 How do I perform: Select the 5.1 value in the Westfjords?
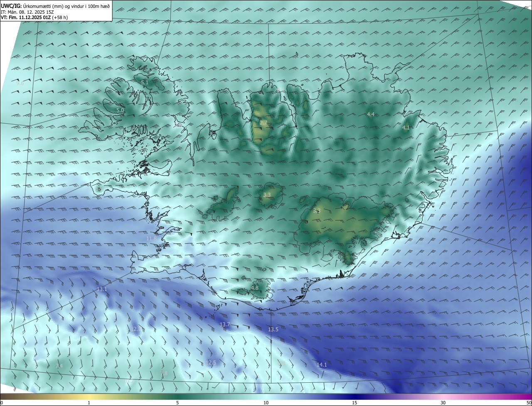[x=145, y=83]
